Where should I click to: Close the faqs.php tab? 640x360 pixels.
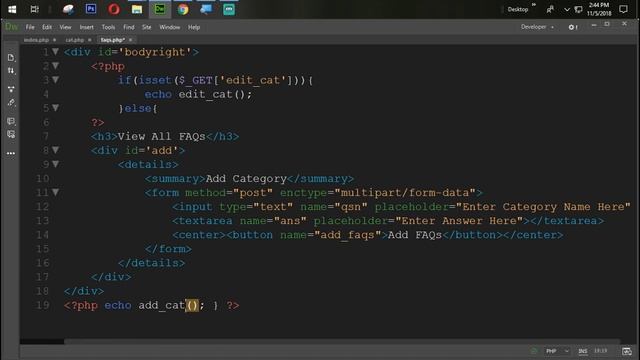click(131, 40)
